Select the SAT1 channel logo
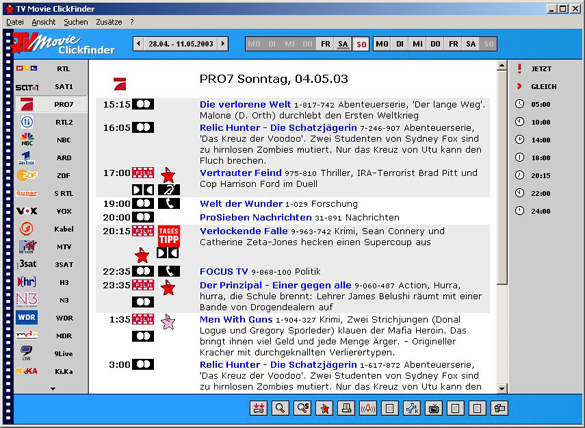 (x=26, y=87)
